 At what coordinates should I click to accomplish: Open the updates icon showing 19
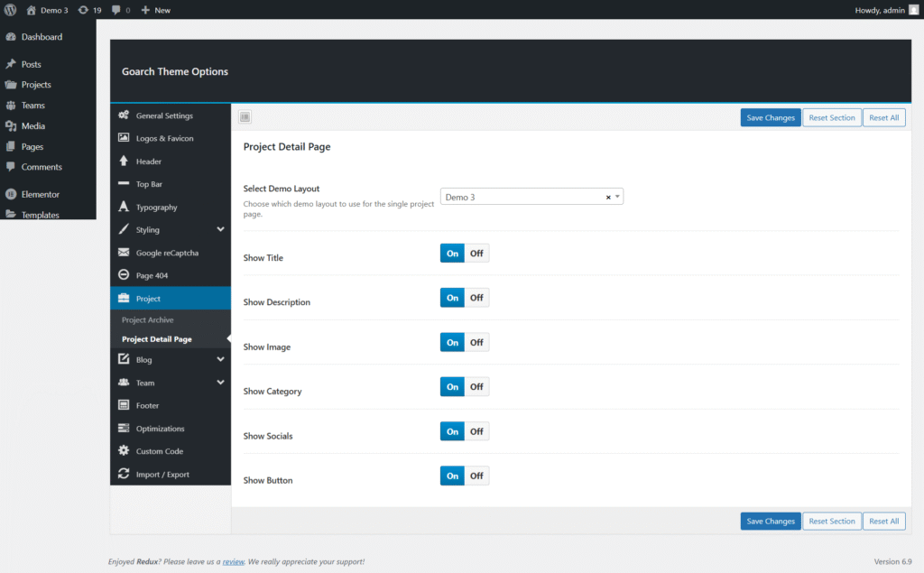point(83,10)
